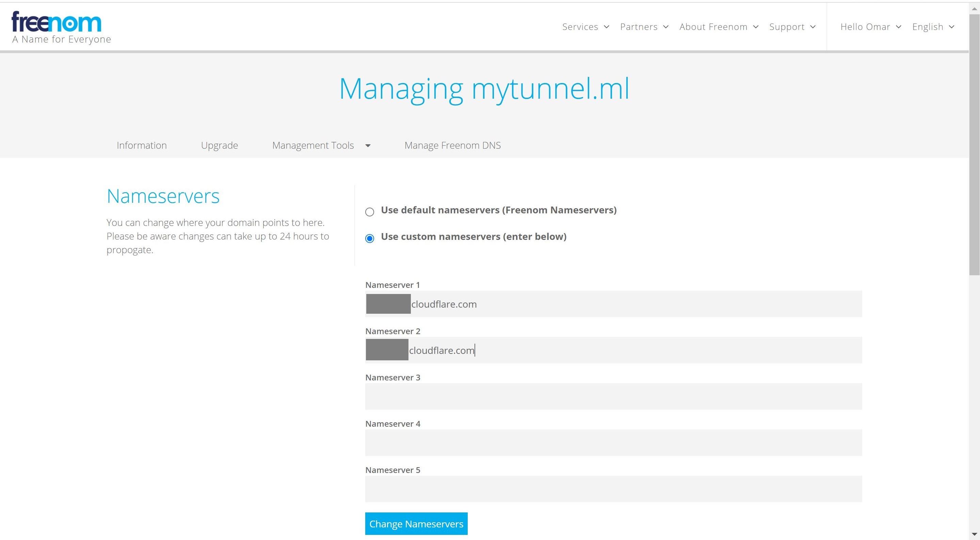
Task: Click the Nameservers section heading
Action: point(163,196)
